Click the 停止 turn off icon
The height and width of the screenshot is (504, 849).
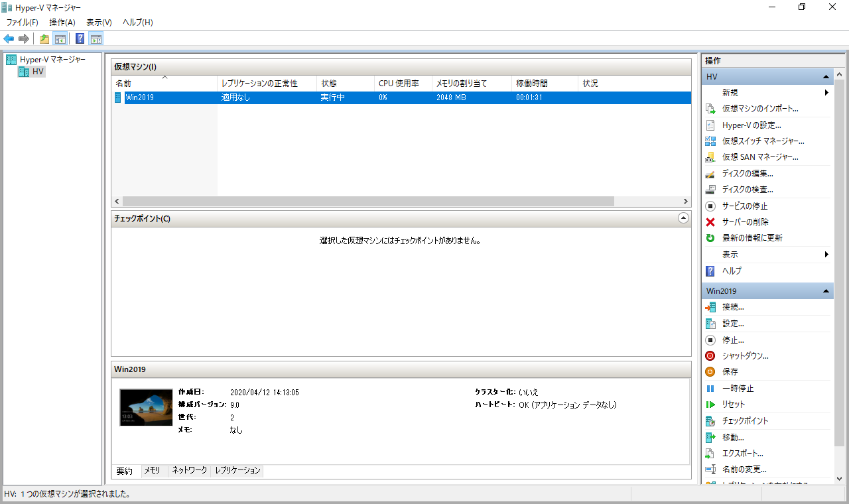click(710, 340)
